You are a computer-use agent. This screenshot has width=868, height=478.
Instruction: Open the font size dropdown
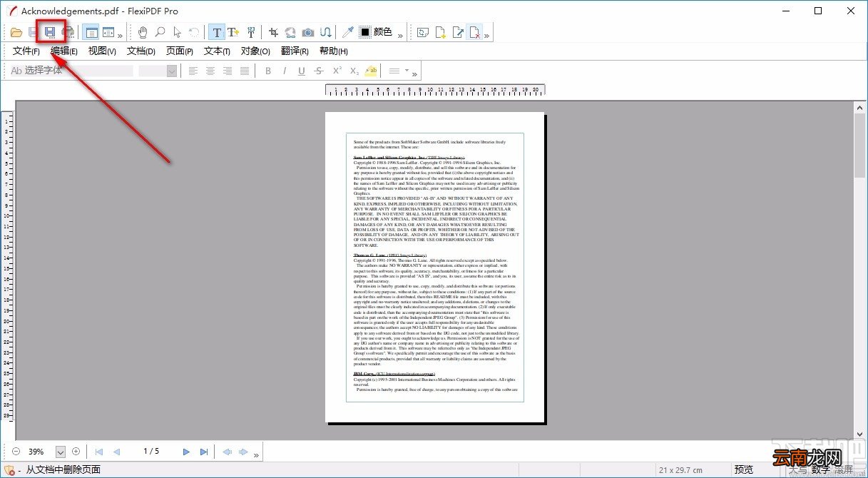pos(171,71)
